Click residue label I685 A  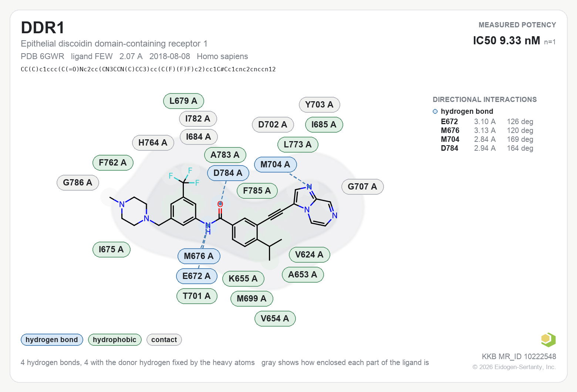click(x=324, y=125)
